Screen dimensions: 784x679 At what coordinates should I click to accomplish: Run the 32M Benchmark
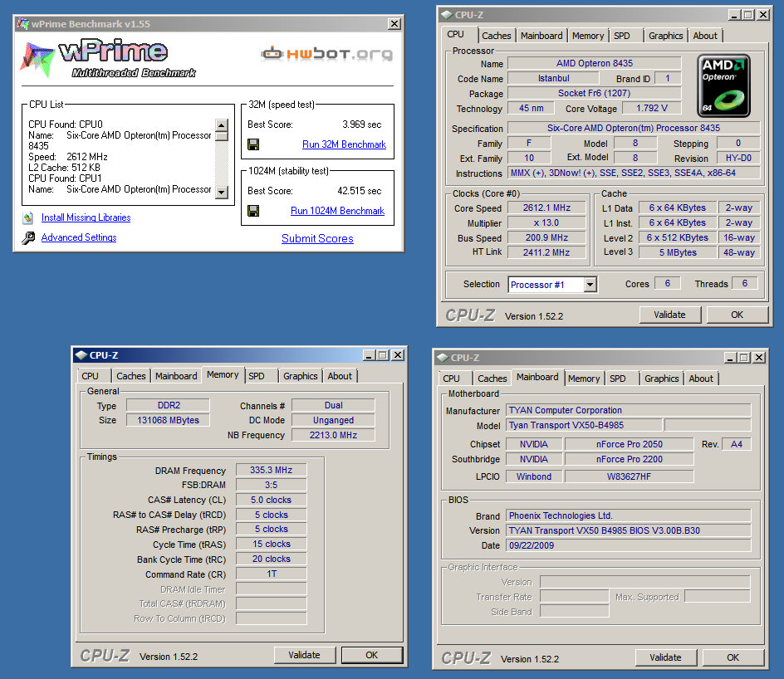pyautogui.click(x=344, y=144)
